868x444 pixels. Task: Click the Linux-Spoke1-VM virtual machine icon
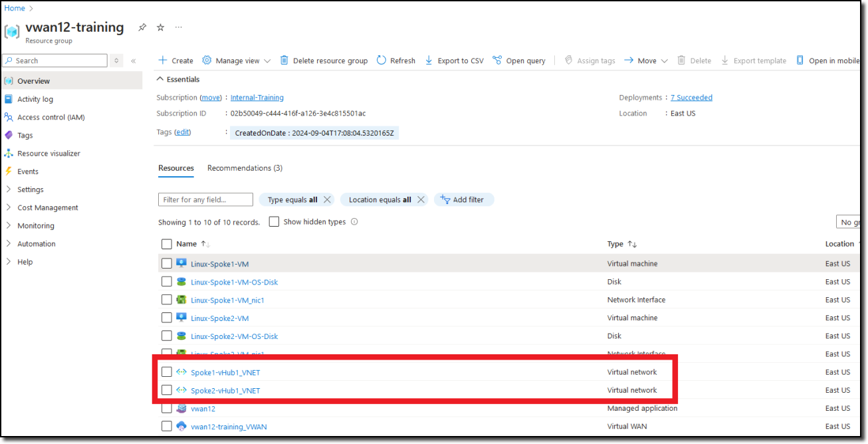(x=181, y=263)
